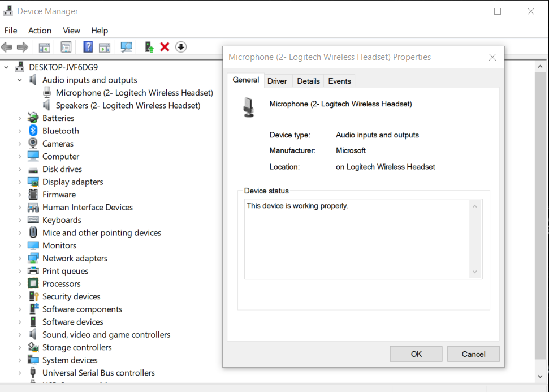
Task: Click the Mice and other pointing devices icon
Action: click(33, 232)
